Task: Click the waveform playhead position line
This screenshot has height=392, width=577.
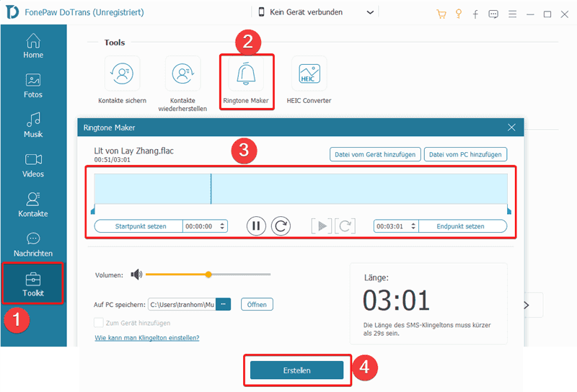Action: pos(211,189)
